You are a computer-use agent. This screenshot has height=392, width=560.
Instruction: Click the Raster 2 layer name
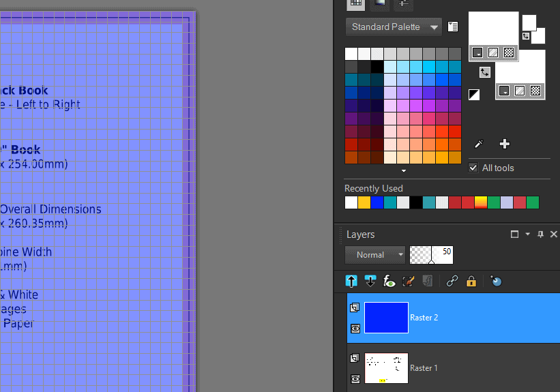424,318
